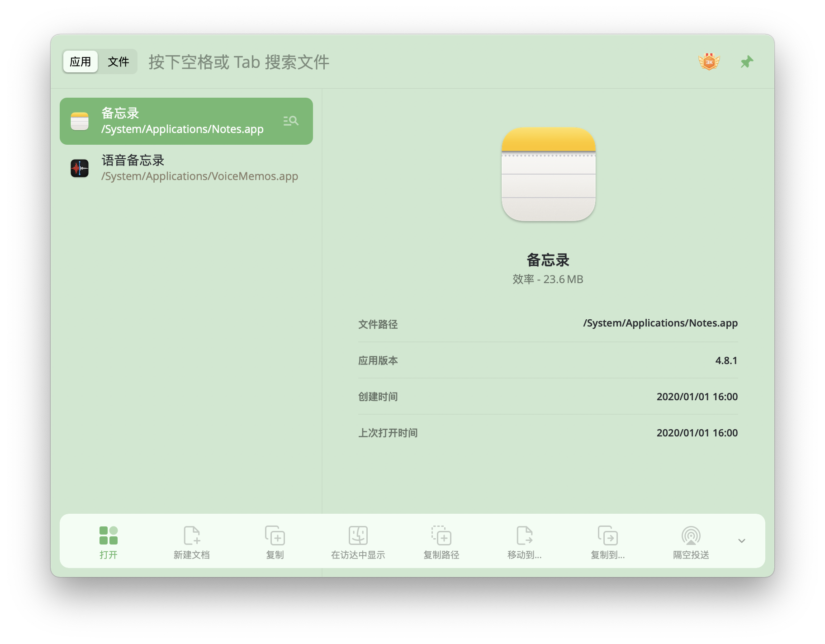Open the orange crown badge icon
Viewport: 825px width, 644px height.
pos(709,62)
